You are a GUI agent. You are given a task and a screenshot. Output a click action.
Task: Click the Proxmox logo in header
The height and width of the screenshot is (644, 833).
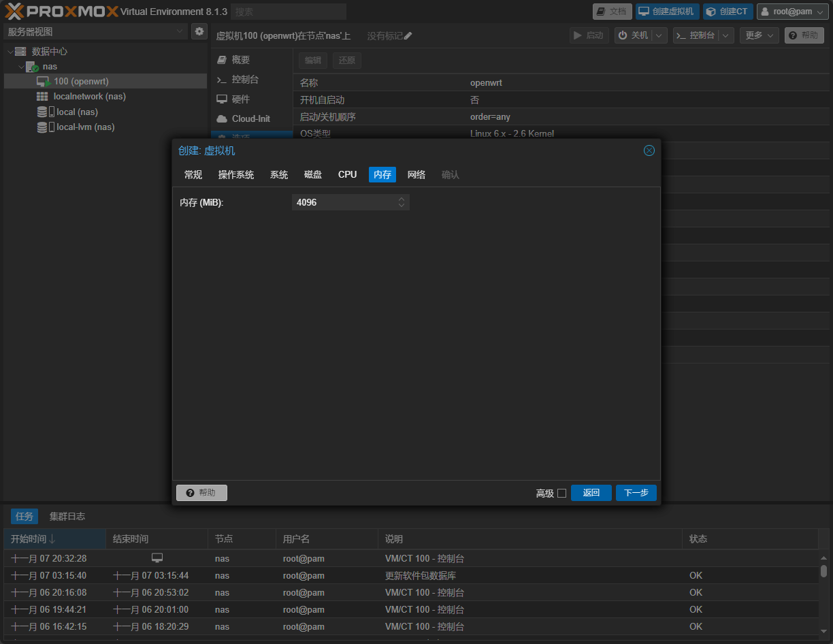tap(61, 12)
